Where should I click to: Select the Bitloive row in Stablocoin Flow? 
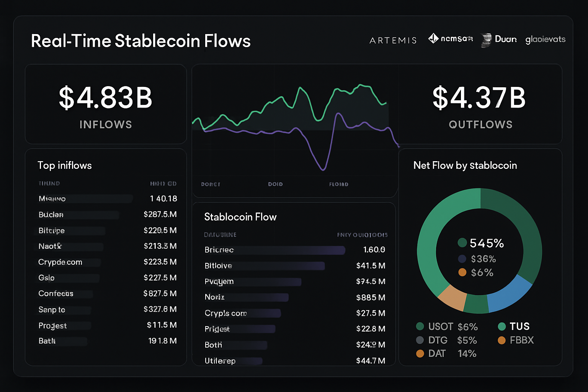[x=295, y=266]
